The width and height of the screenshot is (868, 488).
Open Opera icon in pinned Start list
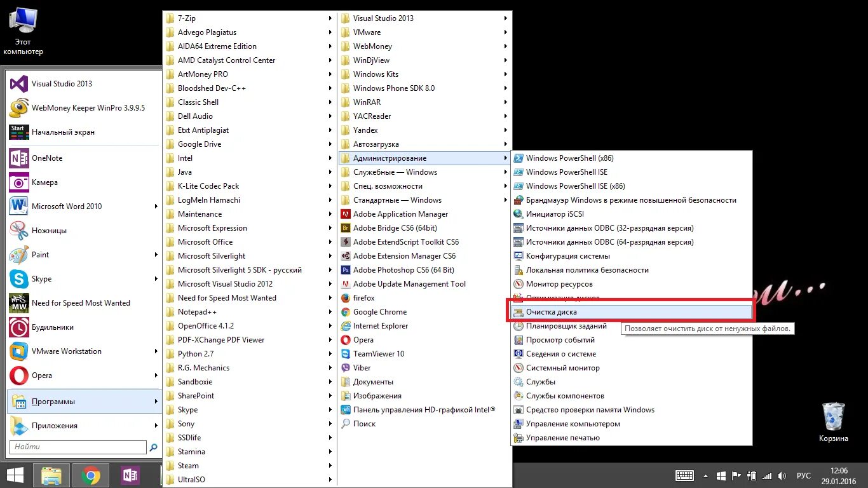19,375
